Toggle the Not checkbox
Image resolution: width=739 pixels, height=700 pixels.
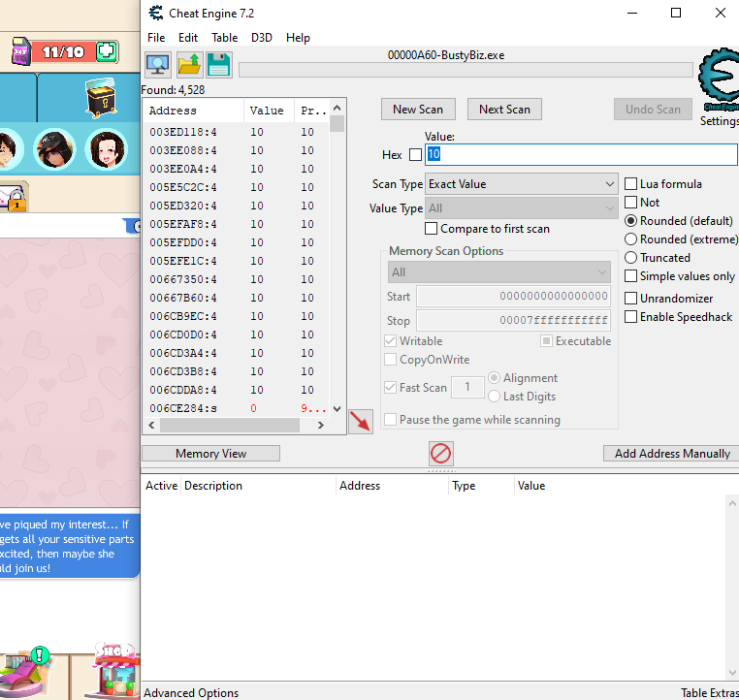630,203
